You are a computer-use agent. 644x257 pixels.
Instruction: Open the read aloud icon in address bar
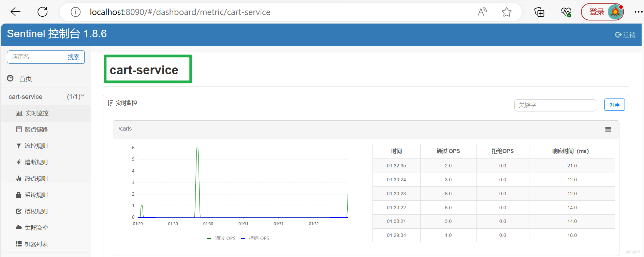click(x=482, y=12)
